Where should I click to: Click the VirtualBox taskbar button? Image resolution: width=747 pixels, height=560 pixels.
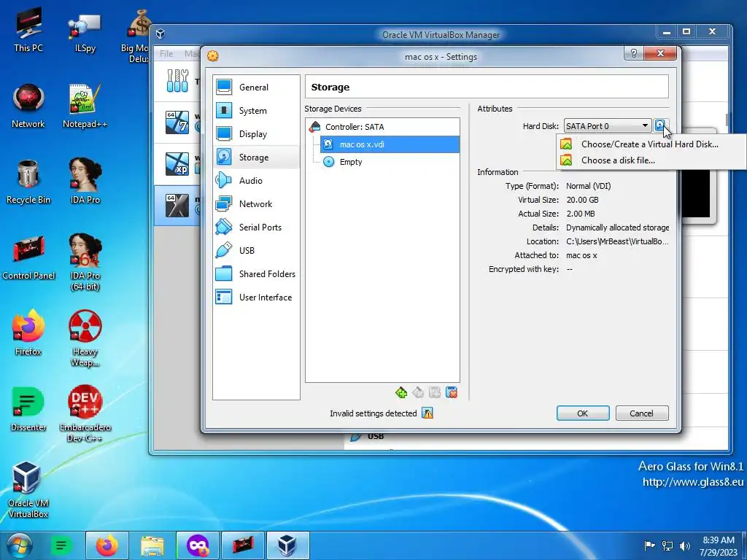tap(287, 545)
